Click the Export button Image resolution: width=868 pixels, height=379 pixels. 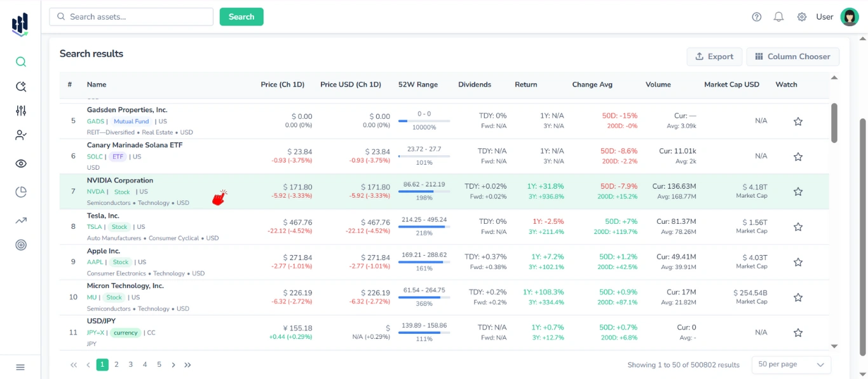(x=714, y=57)
